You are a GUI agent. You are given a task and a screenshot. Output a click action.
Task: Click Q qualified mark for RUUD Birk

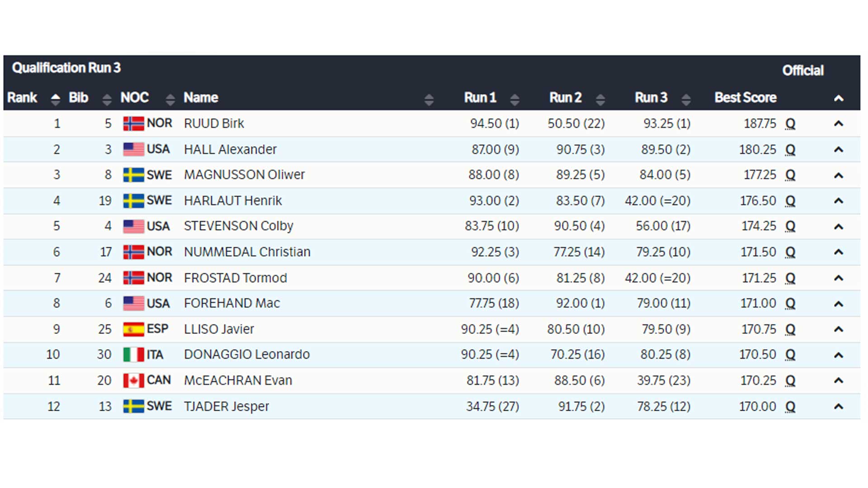click(790, 124)
